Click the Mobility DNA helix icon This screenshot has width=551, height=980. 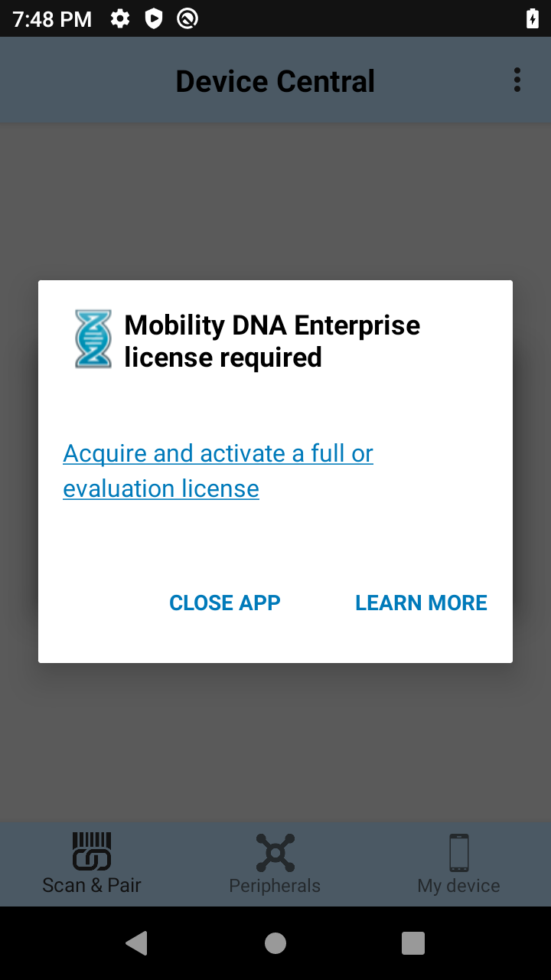coord(93,339)
